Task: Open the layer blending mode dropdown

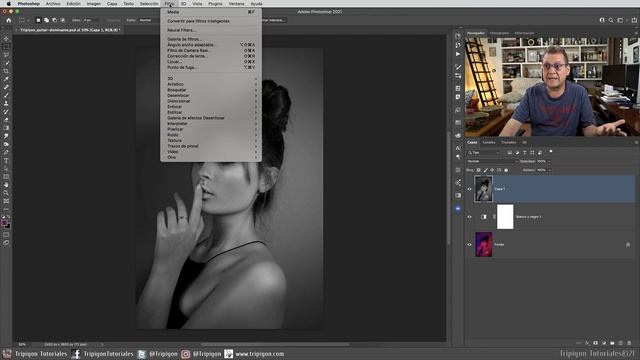Action: (x=492, y=162)
